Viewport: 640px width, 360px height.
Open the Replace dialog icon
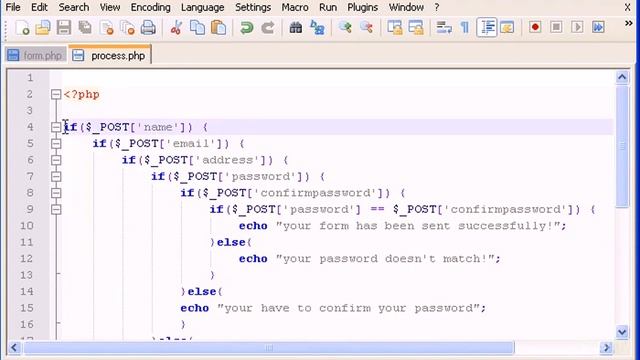tap(317, 28)
